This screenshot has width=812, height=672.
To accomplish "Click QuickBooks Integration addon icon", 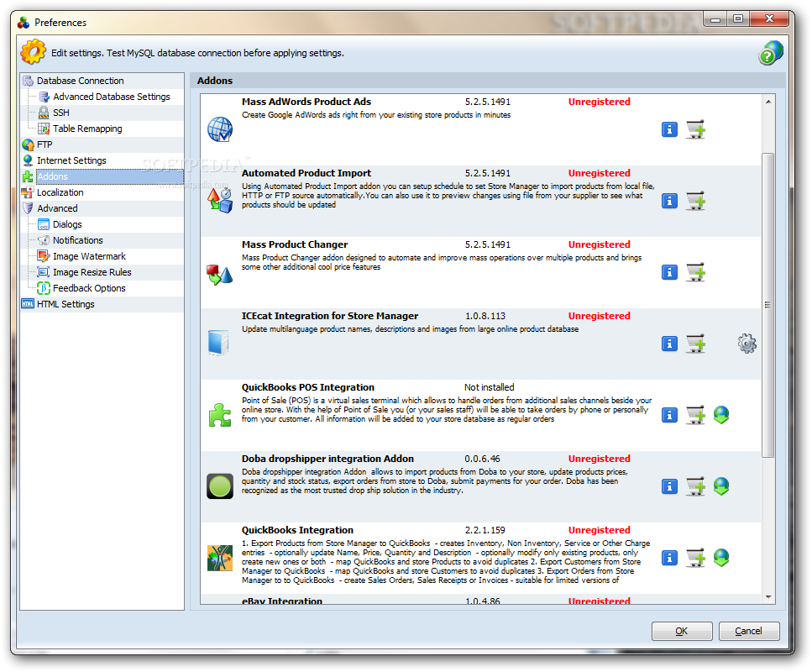I will (x=220, y=558).
